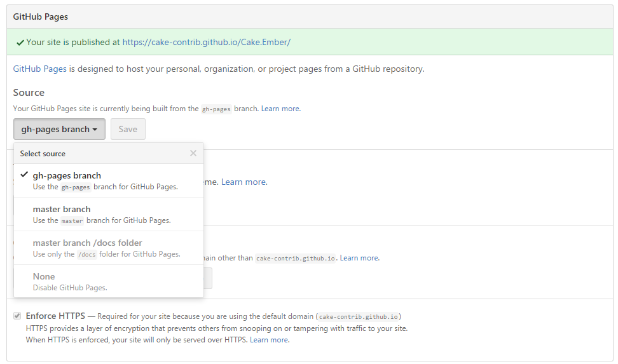Close the Select source popup with X
The width and height of the screenshot is (618, 364).
tap(193, 153)
